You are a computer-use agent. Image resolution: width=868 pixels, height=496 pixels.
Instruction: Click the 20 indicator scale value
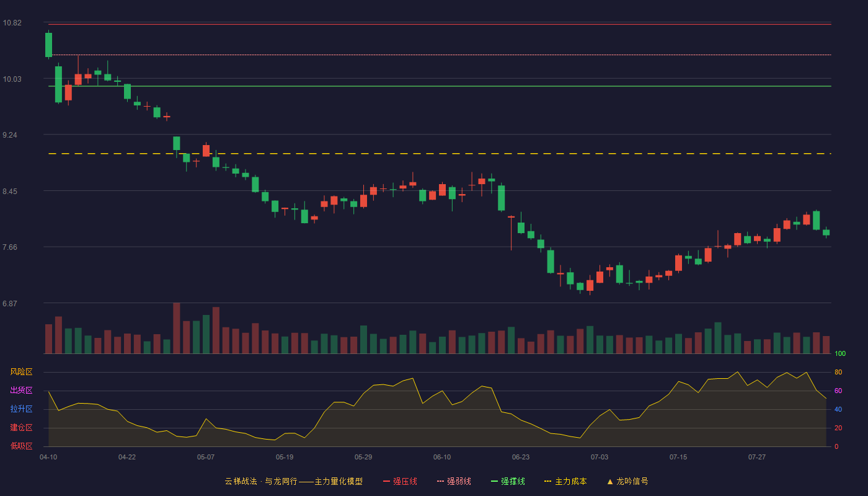pos(838,428)
